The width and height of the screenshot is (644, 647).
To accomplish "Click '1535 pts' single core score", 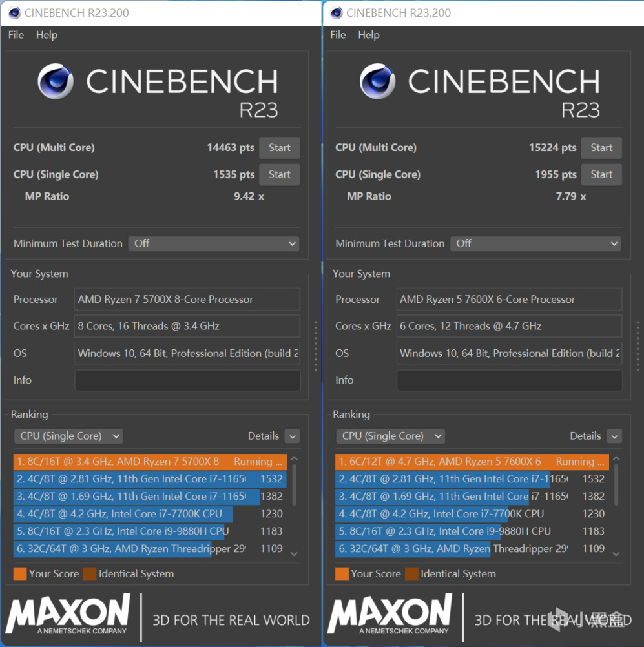I will (x=234, y=174).
